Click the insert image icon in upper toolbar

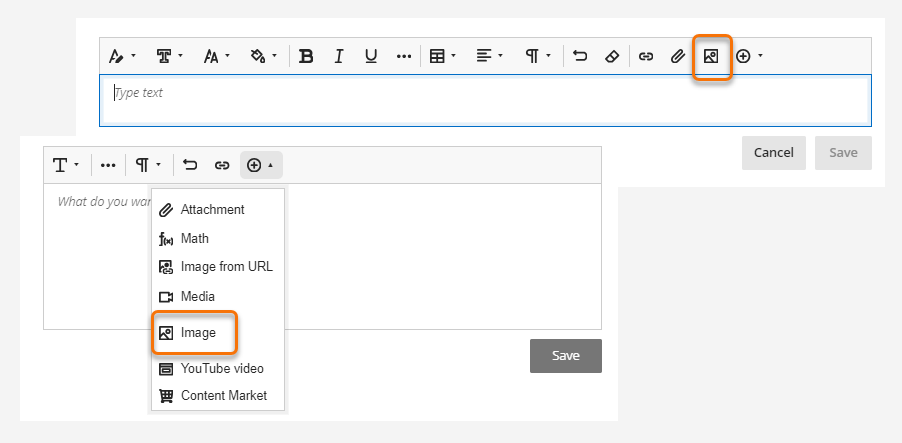click(x=712, y=56)
